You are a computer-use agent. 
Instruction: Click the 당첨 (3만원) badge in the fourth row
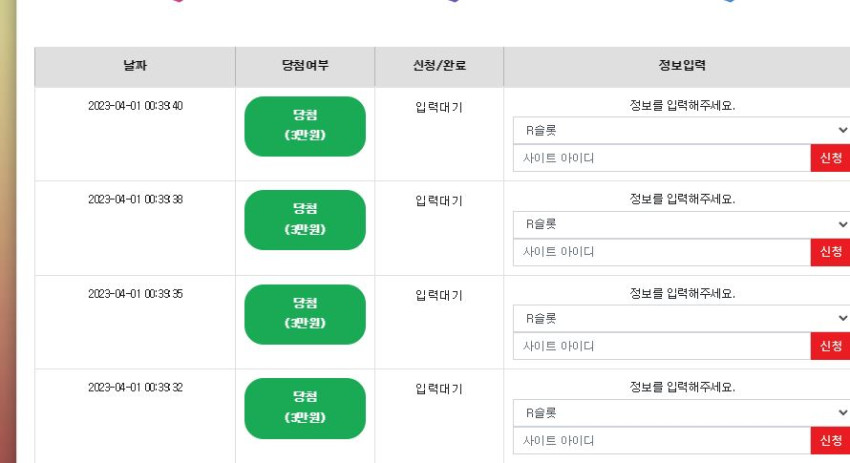305,408
